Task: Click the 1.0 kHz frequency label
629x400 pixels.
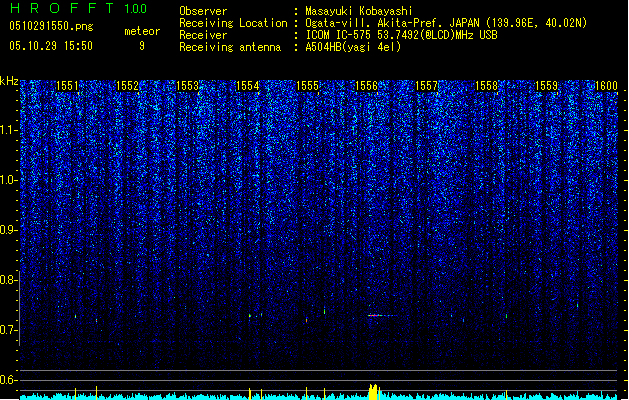Action: (x=8, y=180)
